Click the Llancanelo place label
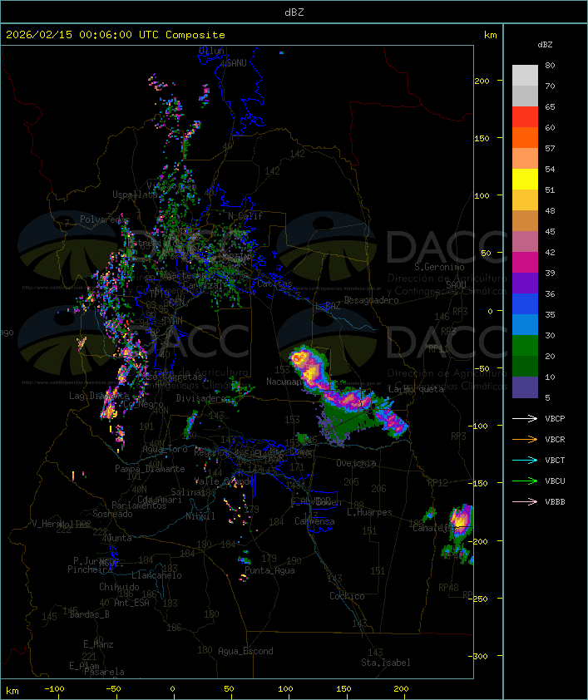 click(156, 575)
